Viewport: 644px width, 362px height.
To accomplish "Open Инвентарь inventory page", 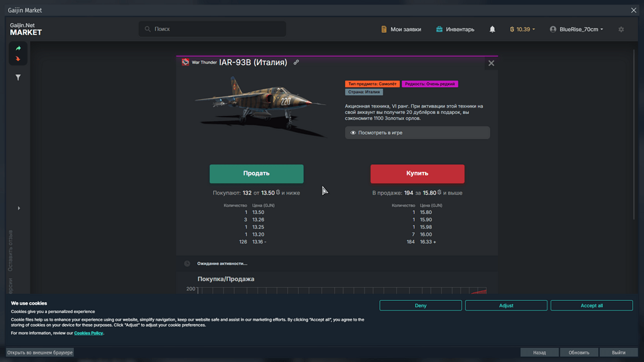I will click(x=455, y=29).
